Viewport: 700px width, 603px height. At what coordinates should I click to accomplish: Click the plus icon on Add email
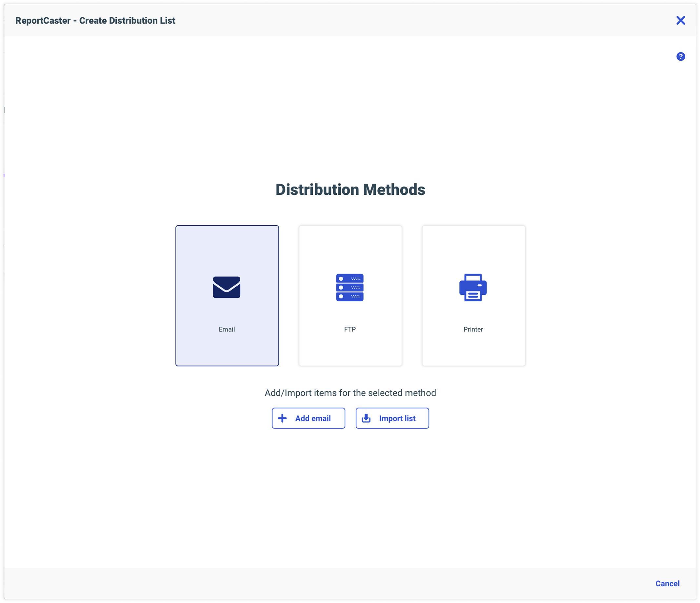[x=282, y=418]
